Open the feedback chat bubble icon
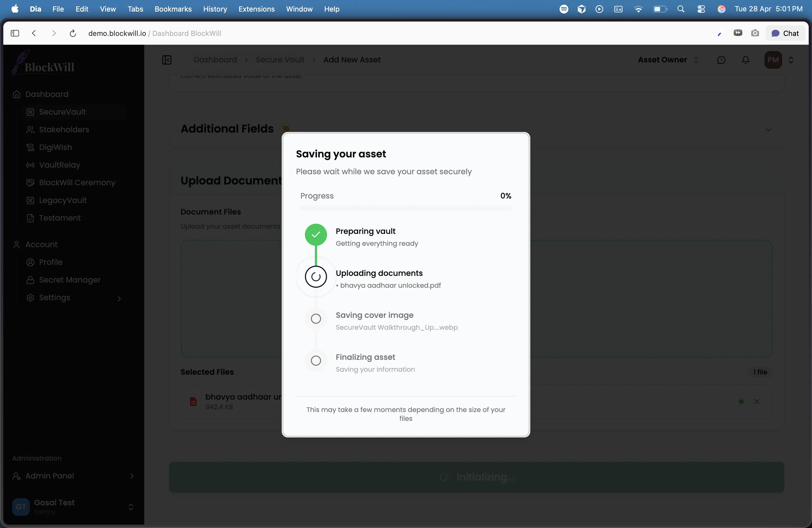 tap(721, 60)
